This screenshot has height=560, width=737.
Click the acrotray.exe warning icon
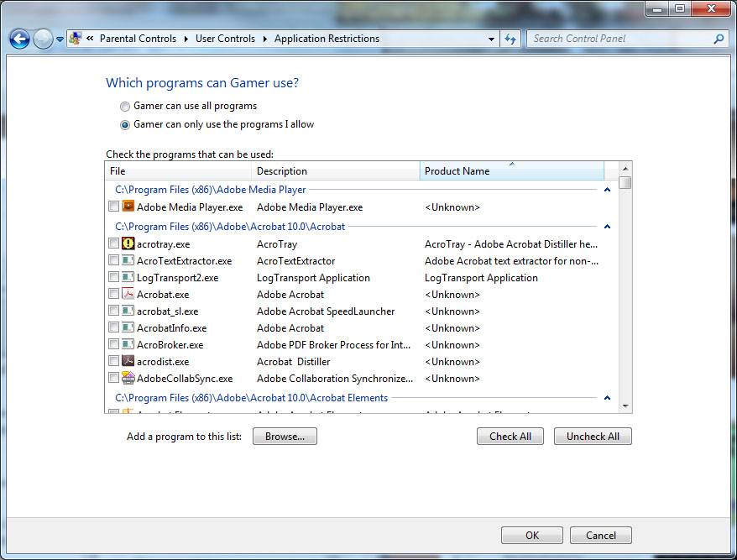(x=128, y=243)
